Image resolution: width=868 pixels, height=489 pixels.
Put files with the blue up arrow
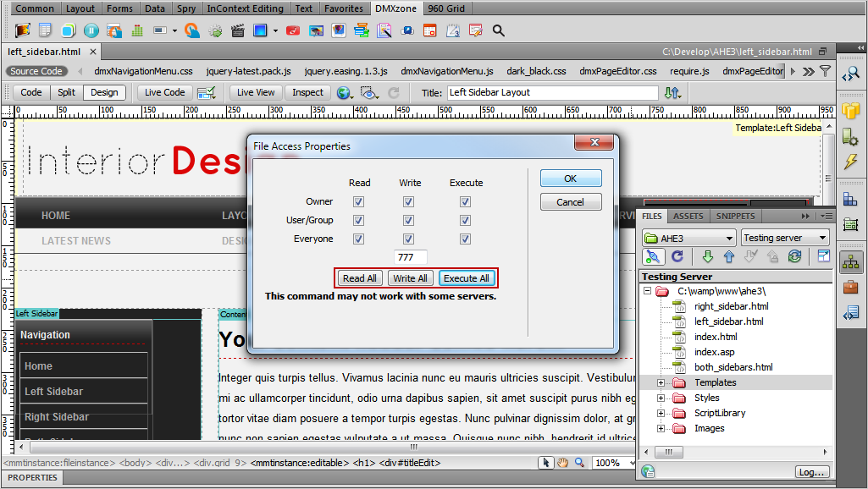click(729, 256)
